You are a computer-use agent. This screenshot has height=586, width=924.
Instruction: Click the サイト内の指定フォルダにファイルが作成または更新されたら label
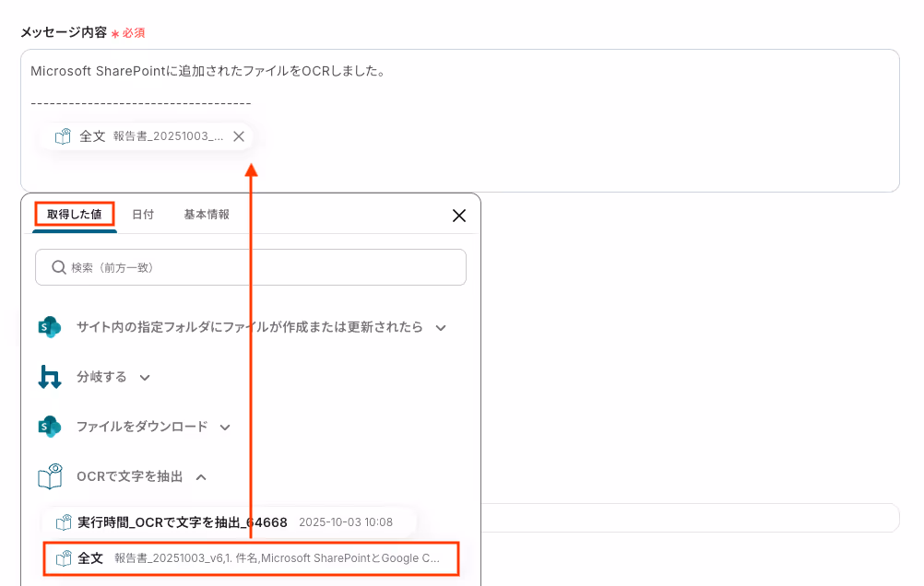(x=250, y=327)
